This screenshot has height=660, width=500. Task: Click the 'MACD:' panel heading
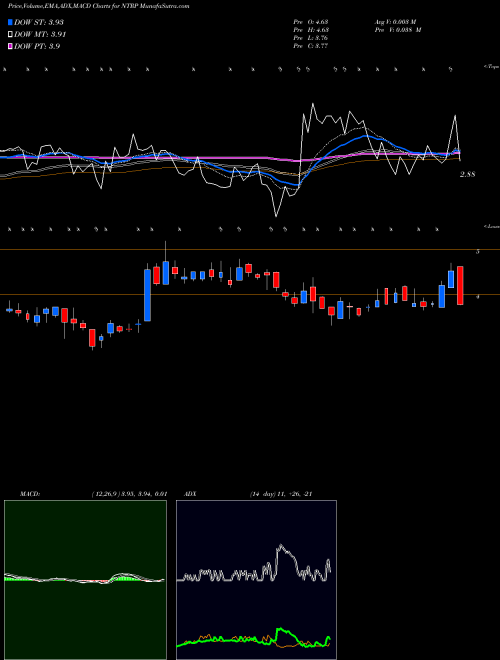click(x=30, y=494)
